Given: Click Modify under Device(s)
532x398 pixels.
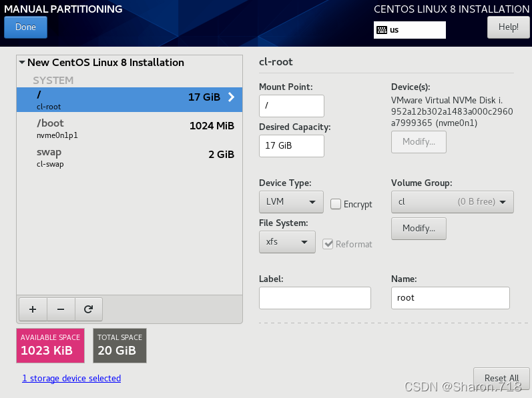Looking at the screenshot, I should pos(419,142).
